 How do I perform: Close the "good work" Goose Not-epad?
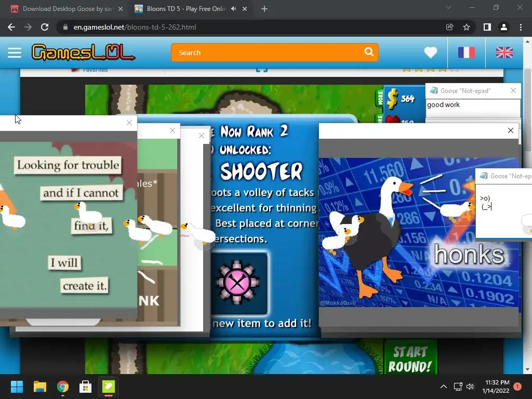513,90
